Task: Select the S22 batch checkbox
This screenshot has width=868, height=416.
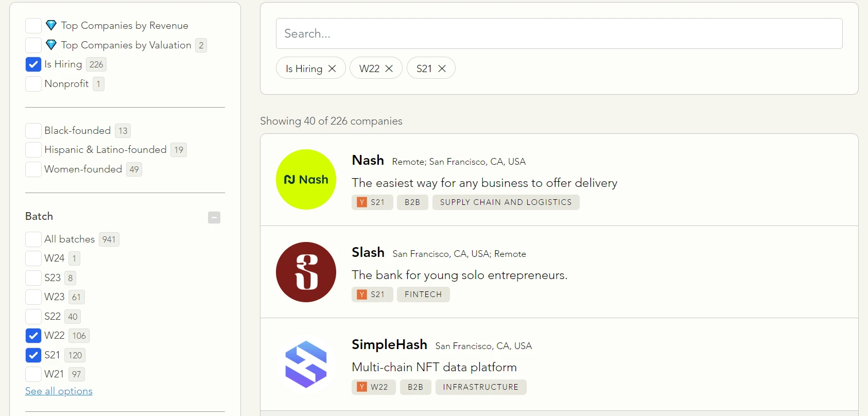Action: pyautogui.click(x=33, y=317)
